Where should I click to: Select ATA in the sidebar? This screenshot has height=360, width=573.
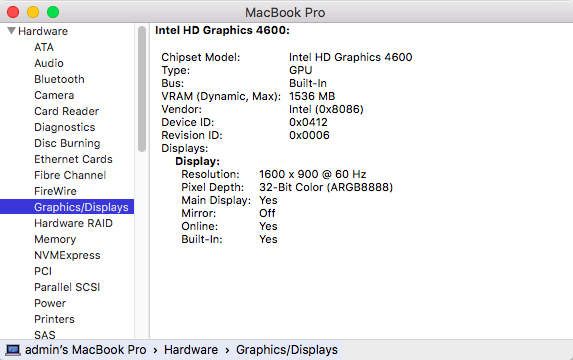coord(44,47)
